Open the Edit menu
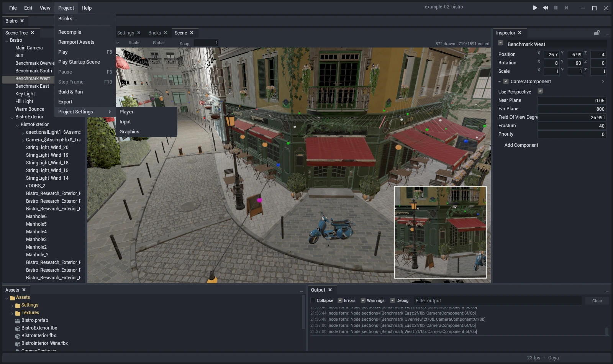The width and height of the screenshot is (613, 364). 28,8
